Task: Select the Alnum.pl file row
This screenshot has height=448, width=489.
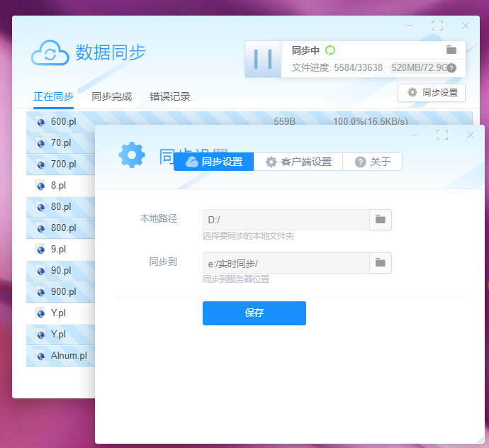Action: (x=60, y=356)
